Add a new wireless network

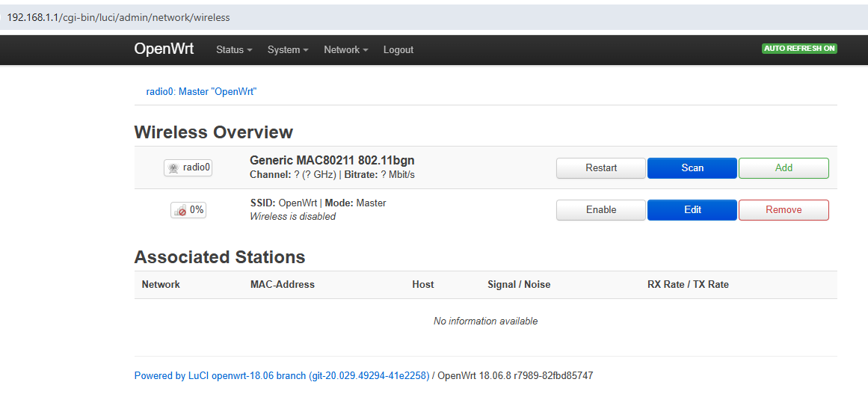(784, 167)
